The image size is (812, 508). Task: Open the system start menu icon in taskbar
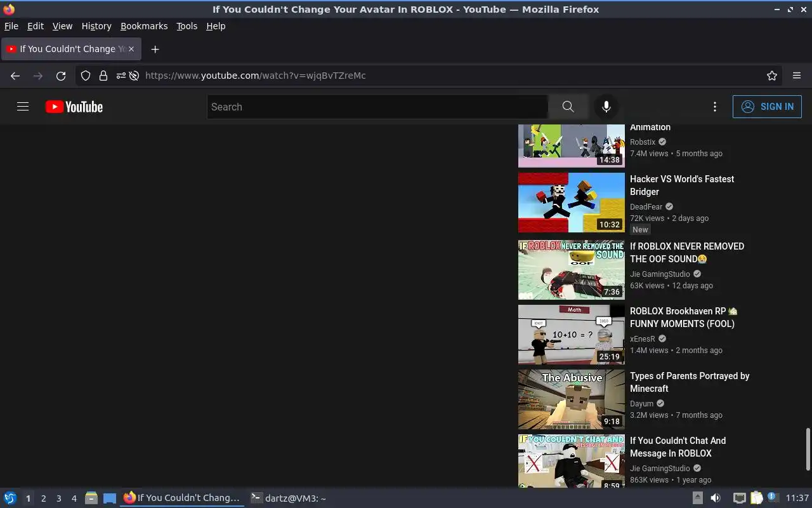[10, 498]
